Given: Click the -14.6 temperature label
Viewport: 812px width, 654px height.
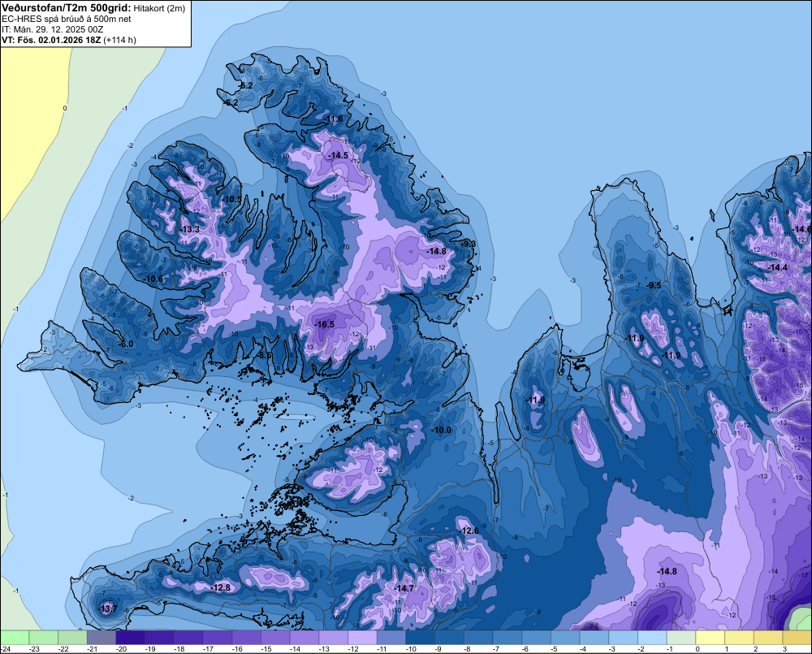Looking at the screenshot, I should (801, 230).
